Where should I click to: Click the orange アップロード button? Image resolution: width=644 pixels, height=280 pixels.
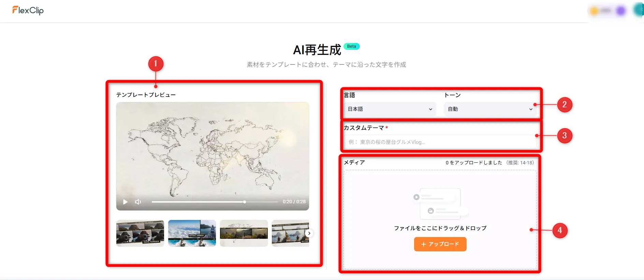pos(440,244)
